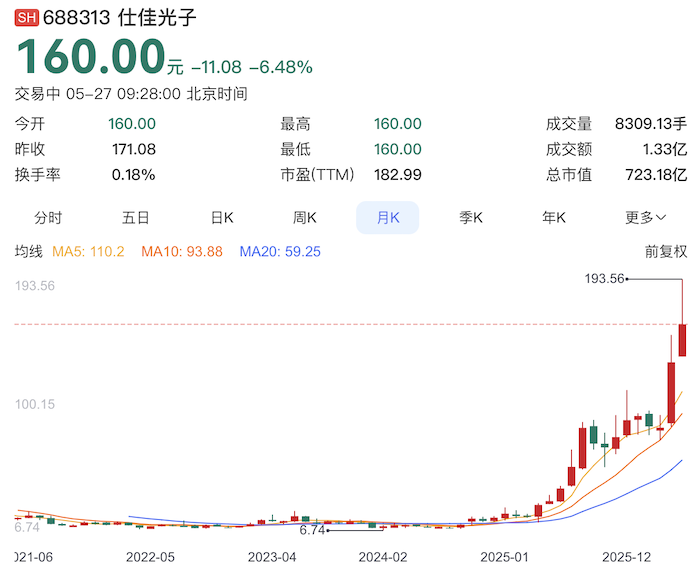This screenshot has height=576, width=700.
Task: Click the red SH exchange badge icon
Action: tap(26, 18)
